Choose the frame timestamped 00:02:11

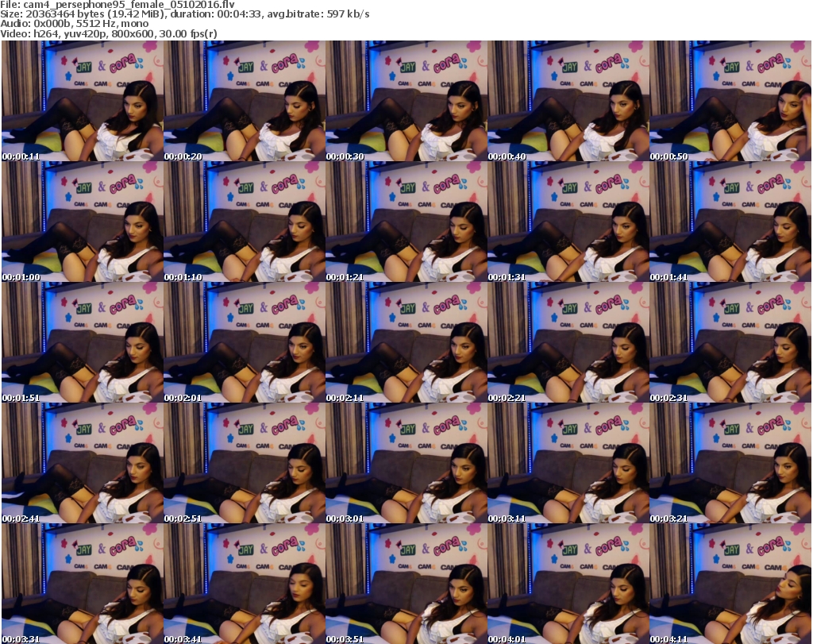click(406, 343)
